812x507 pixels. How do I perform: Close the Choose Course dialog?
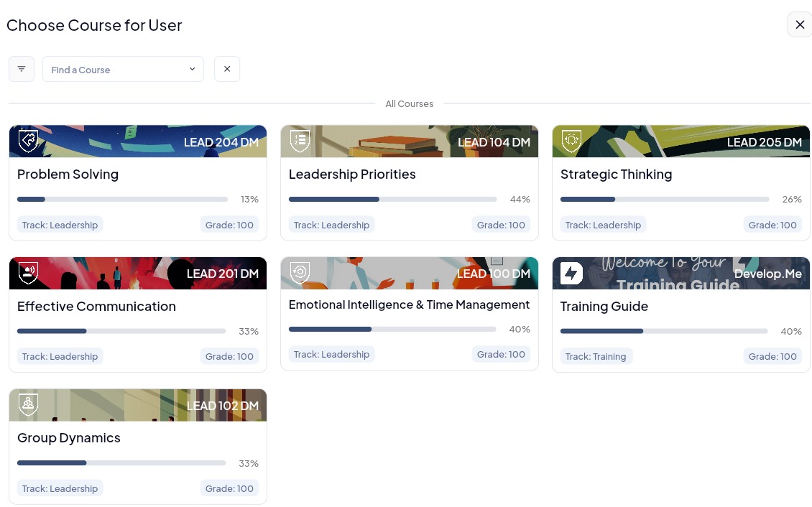coord(800,24)
